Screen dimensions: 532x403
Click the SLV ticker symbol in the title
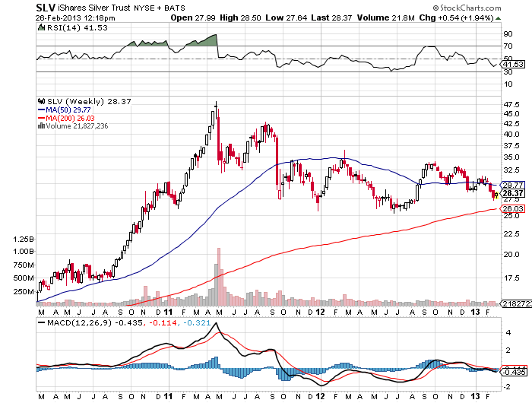[x=46, y=8]
